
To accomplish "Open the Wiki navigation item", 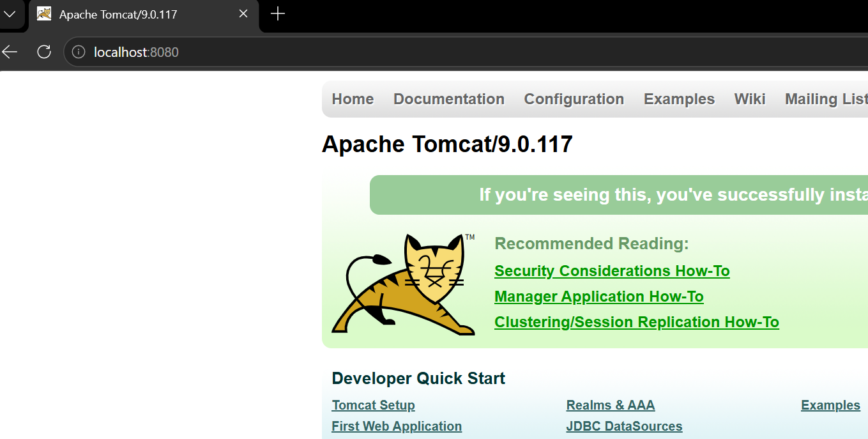I will click(x=750, y=99).
